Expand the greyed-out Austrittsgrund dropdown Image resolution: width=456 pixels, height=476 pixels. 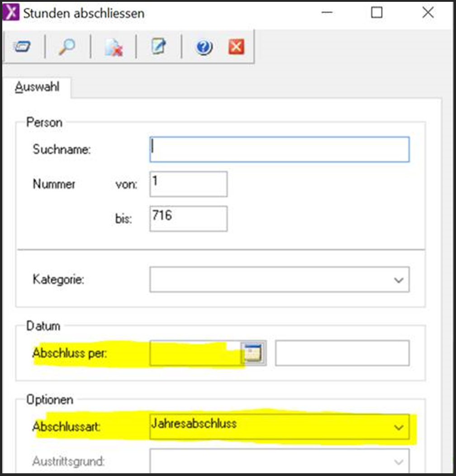tap(398, 462)
